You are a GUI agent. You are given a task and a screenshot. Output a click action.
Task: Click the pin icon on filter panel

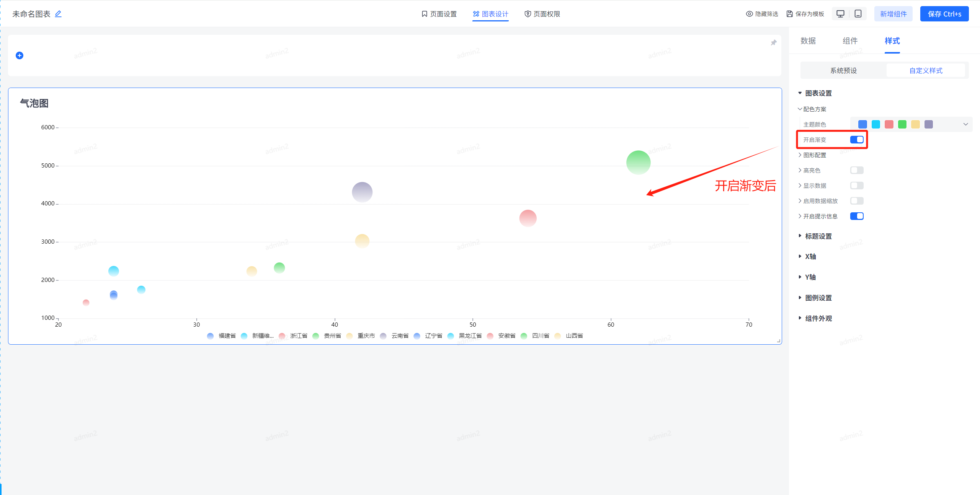point(774,42)
